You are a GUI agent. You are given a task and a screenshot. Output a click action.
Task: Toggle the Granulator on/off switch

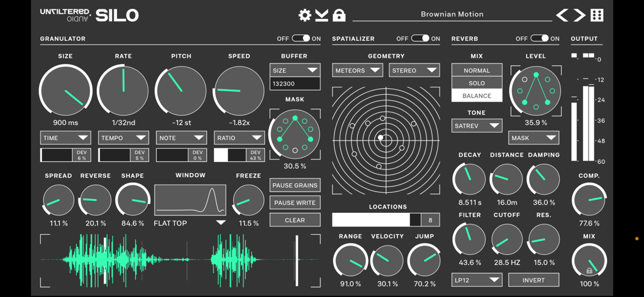point(301,39)
